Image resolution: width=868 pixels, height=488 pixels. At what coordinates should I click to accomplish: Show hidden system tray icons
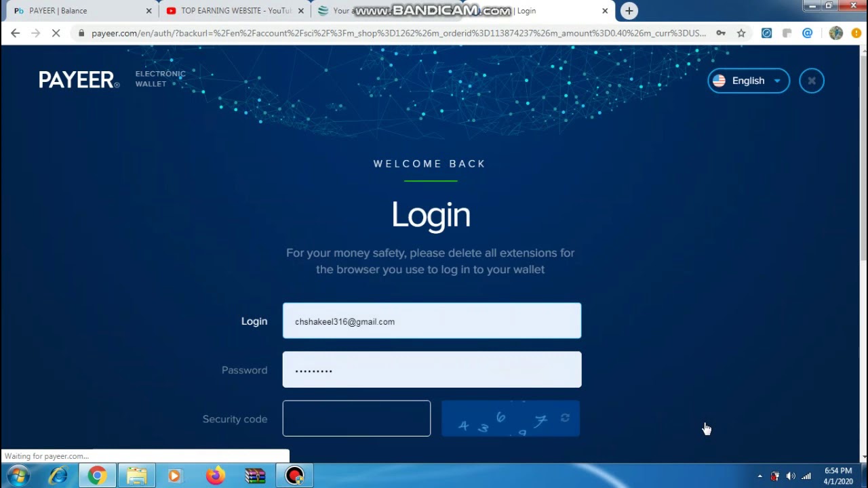(759, 476)
